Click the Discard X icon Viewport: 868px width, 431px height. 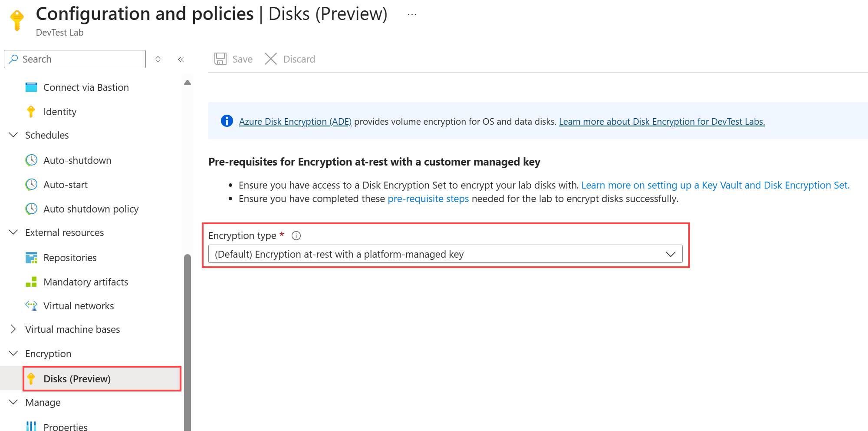(271, 59)
